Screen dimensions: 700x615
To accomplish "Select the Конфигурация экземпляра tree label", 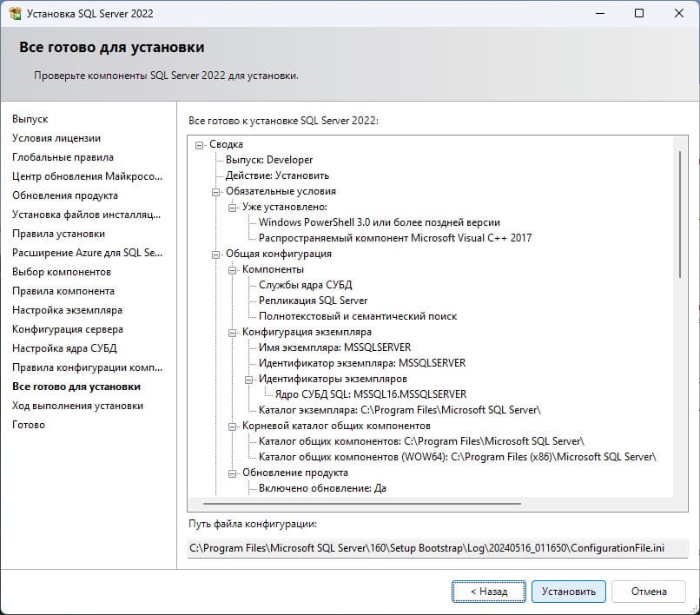I will (307, 333).
